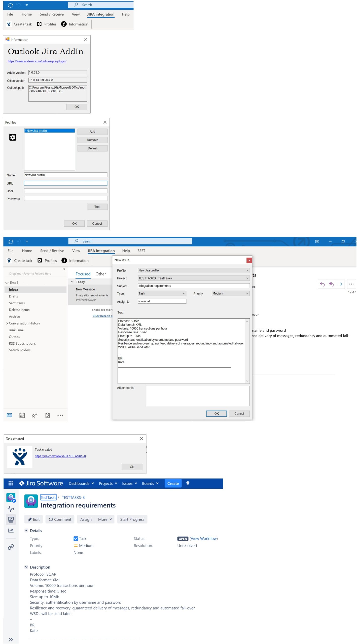357x644 pixels.
Task: Collapse the Today message group
Action: (72, 282)
